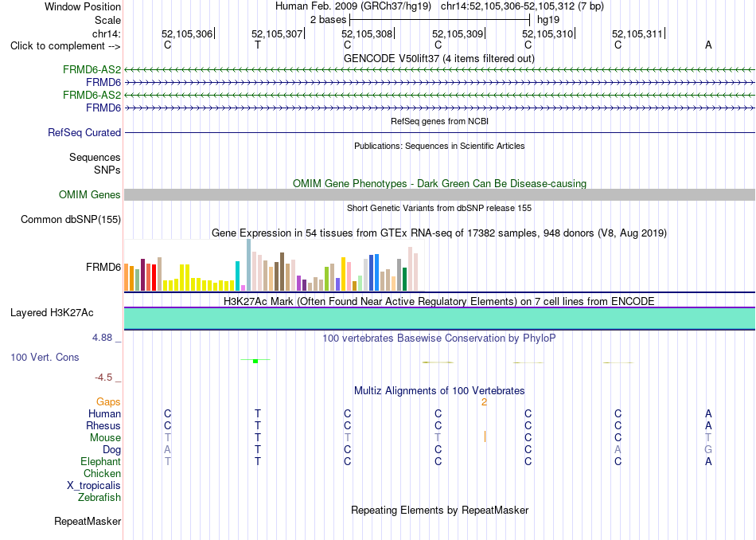Image resolution: width=756 pixels, height=540 pixels.
Task: Click the G base in the Dog row
Action: tap(708, 450)
